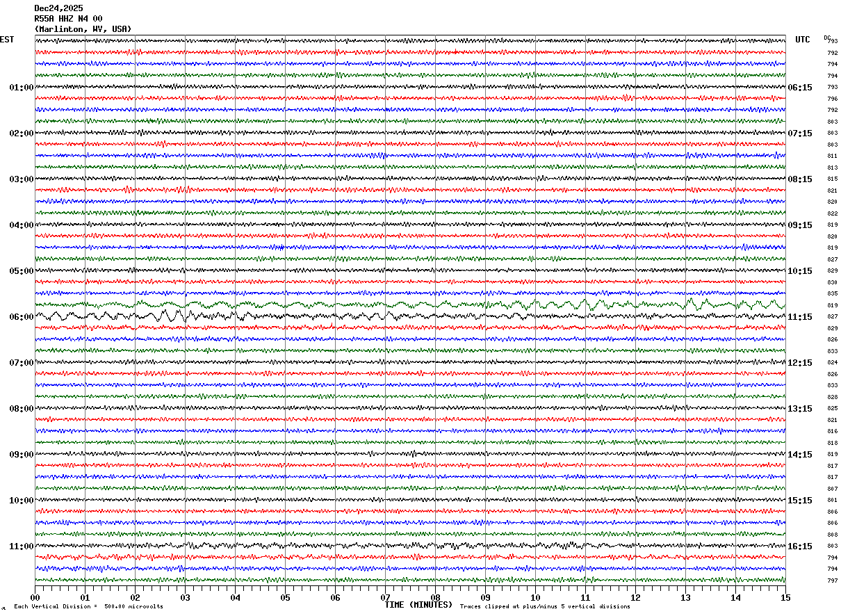Click the 11:00 EST time label
Viewport: 841px width, 616px height.
[x=22, y=546]
